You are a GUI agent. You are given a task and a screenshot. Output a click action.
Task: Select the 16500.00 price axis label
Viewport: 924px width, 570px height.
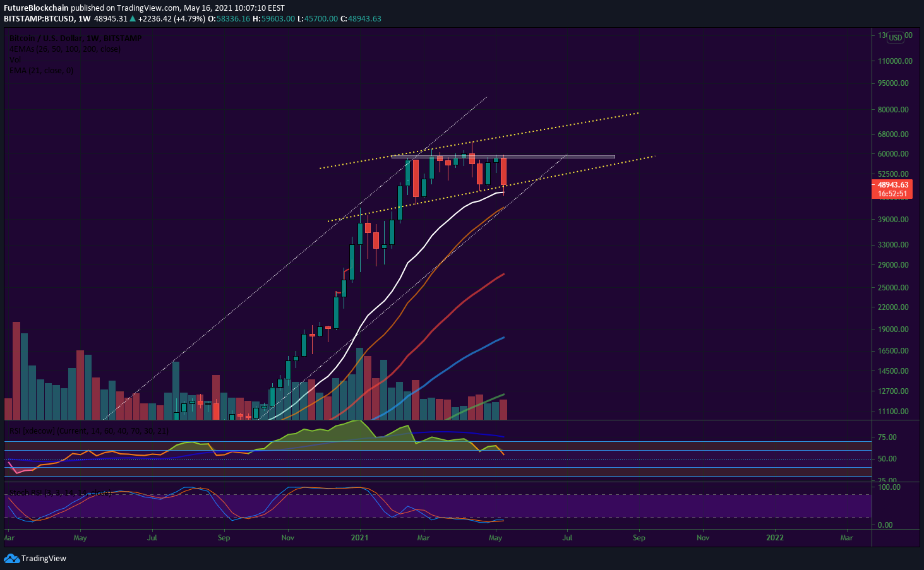tap(893, 351)
